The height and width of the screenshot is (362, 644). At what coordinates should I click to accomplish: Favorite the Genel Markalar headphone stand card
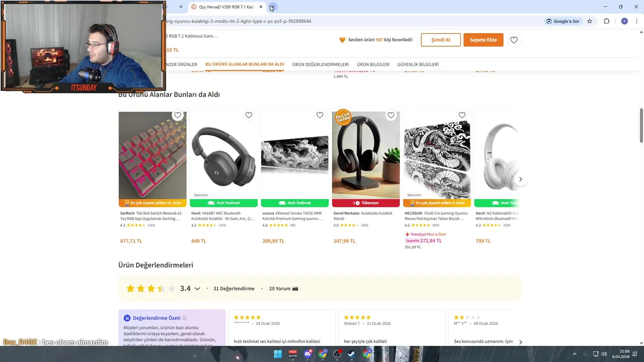click(391, 115)
